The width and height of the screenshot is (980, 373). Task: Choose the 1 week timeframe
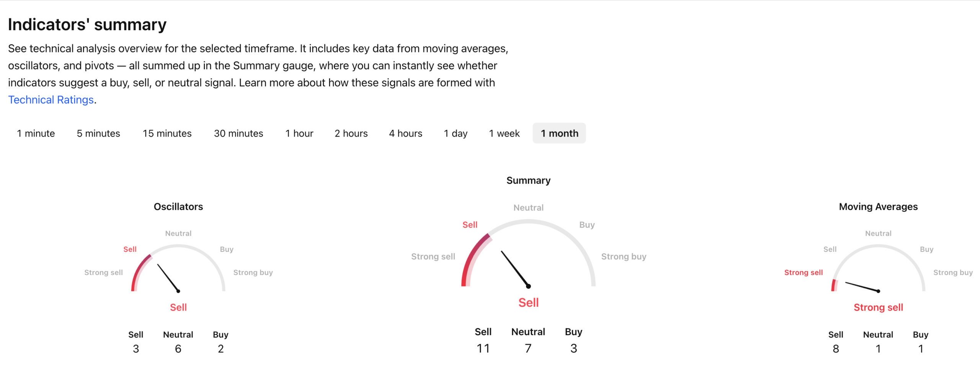point(504,133)
